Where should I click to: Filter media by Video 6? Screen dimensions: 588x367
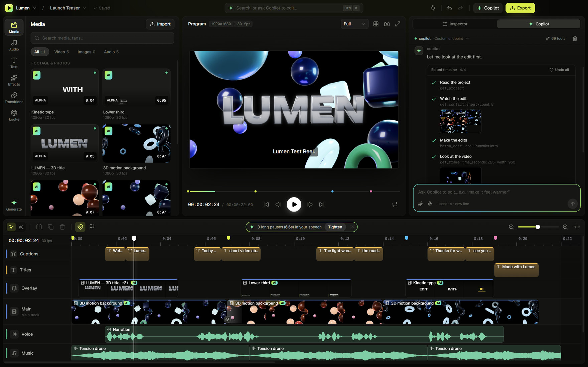click(x=61, y=52)
